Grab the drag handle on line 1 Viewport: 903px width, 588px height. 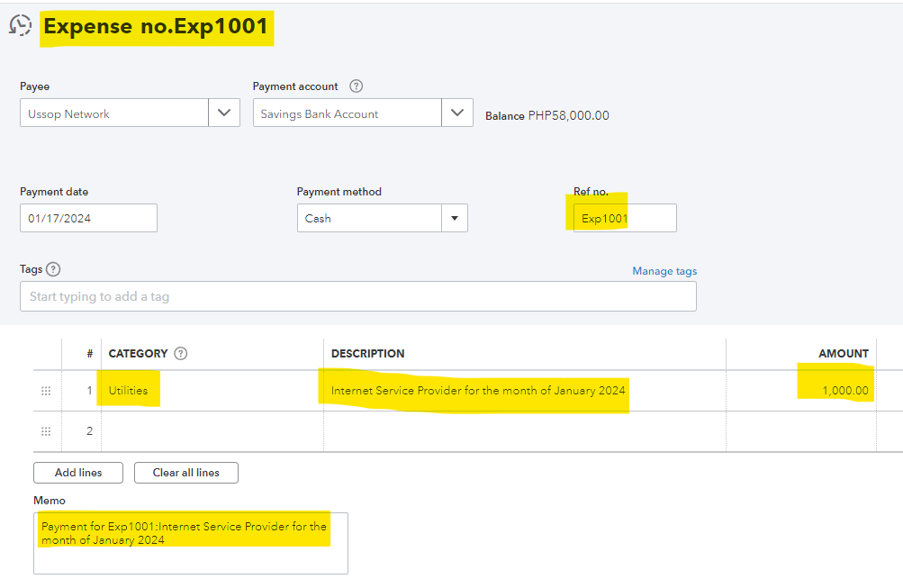tap(47, 391)
